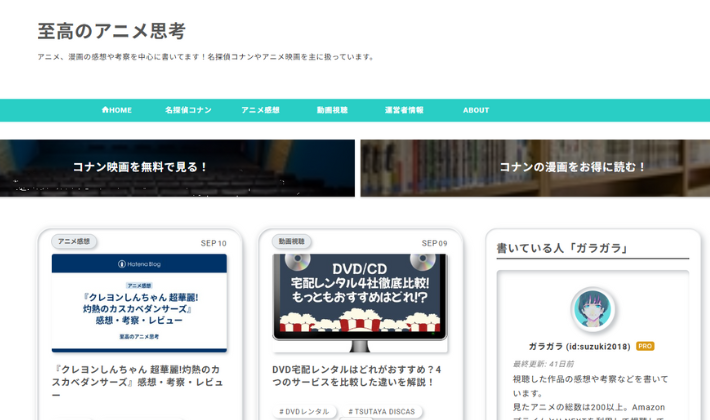Click the アニメ感想 category tag on first card
The width and height of the screenshot is (710, 420).
(74, 241)
